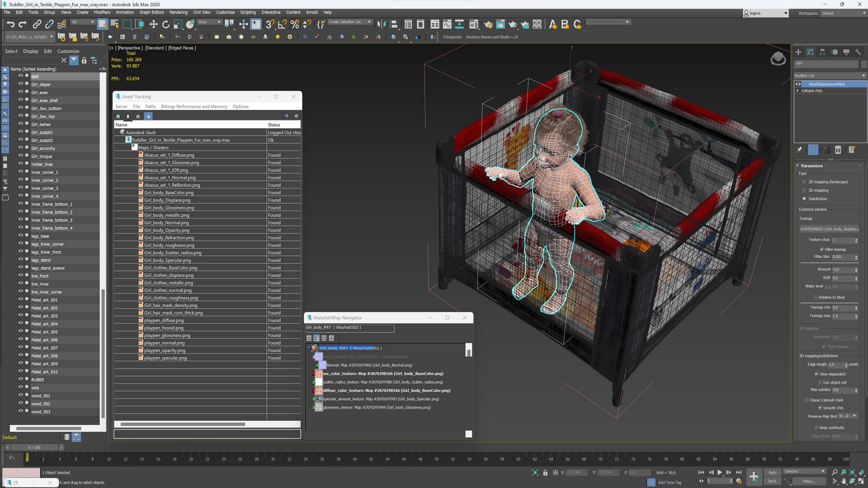Image resolution: width=868 pixels, height=488 pixels.
Task: Open the Utilities wrench tab
Action: pos(858,52)
